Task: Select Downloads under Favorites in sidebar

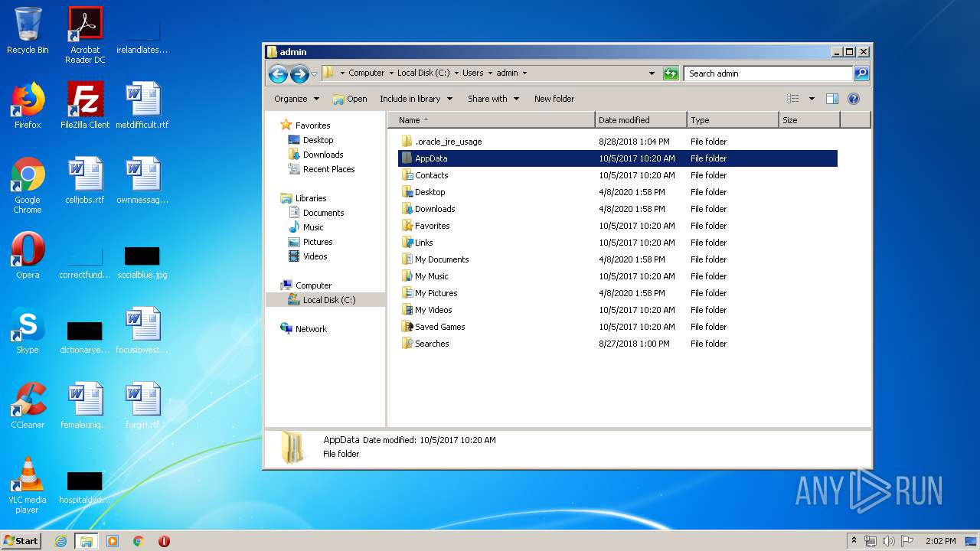Action: 323,155
